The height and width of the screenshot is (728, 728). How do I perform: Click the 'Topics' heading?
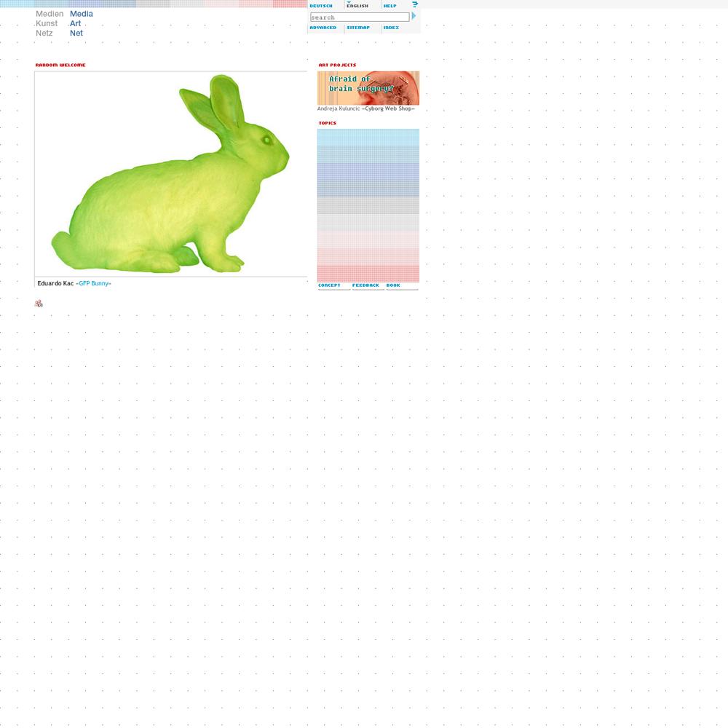pos(328,123)
